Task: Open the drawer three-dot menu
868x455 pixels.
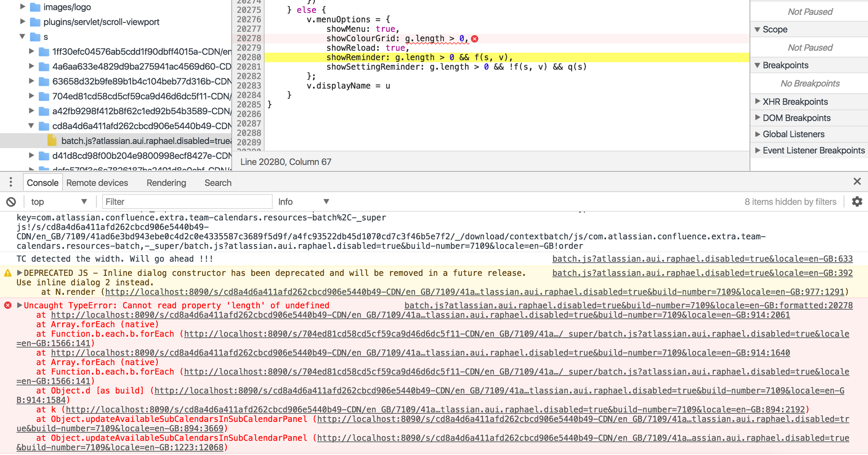Action: pos(11,183)
